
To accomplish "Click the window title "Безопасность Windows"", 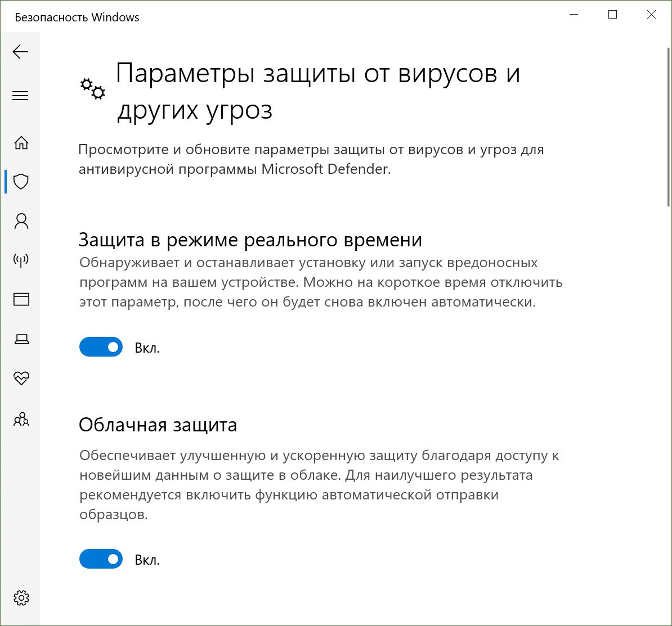I will (x=77, y=17).
